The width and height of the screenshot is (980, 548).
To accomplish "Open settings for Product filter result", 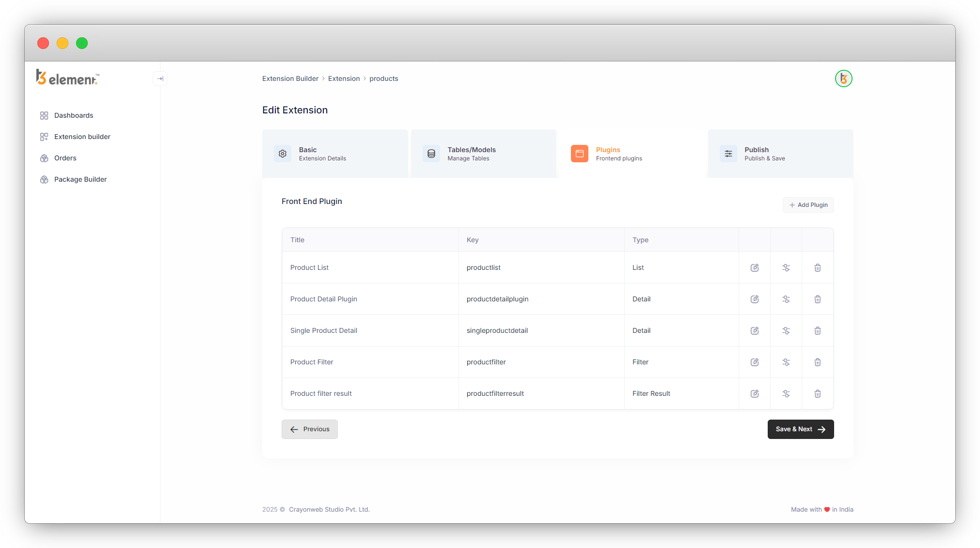I will point(786,393).
